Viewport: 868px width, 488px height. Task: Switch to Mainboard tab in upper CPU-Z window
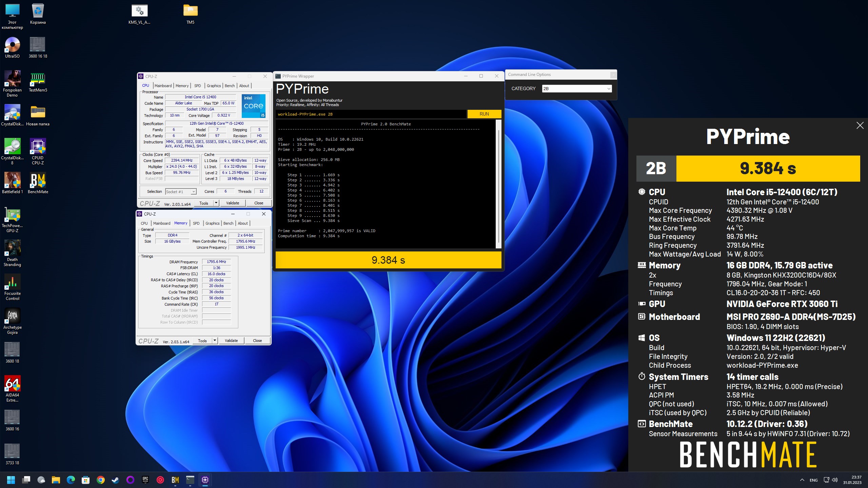pos(163,86)
